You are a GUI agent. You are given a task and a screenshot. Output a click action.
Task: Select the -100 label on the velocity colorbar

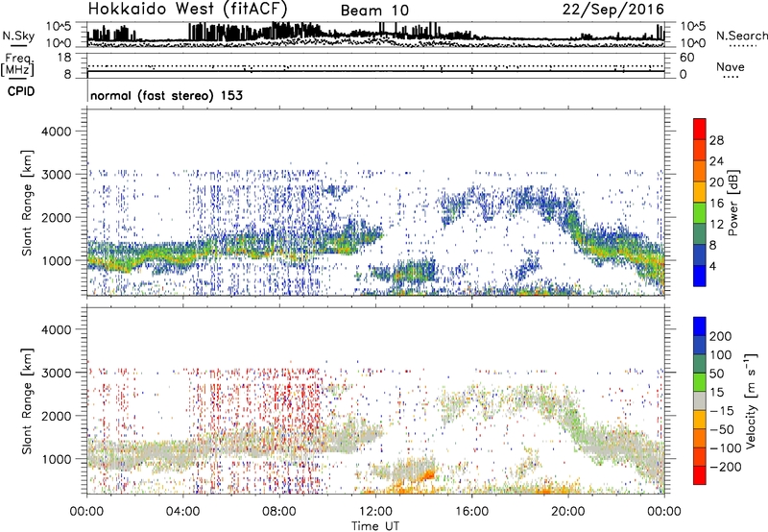point(725,448)
